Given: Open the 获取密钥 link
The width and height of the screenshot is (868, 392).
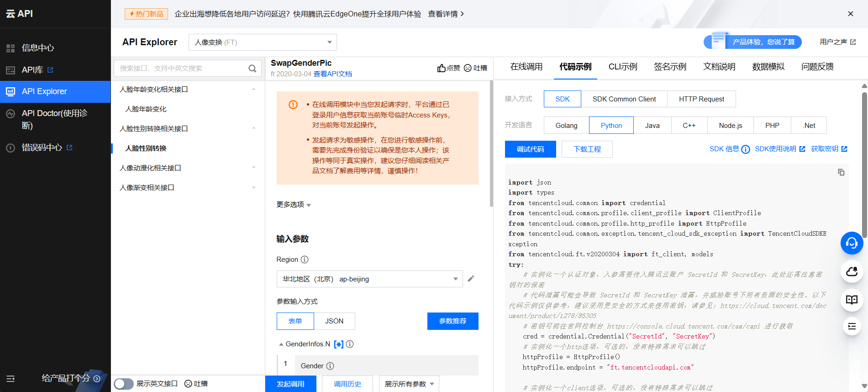Looking at the screenshot, I should tap(829, 149).
